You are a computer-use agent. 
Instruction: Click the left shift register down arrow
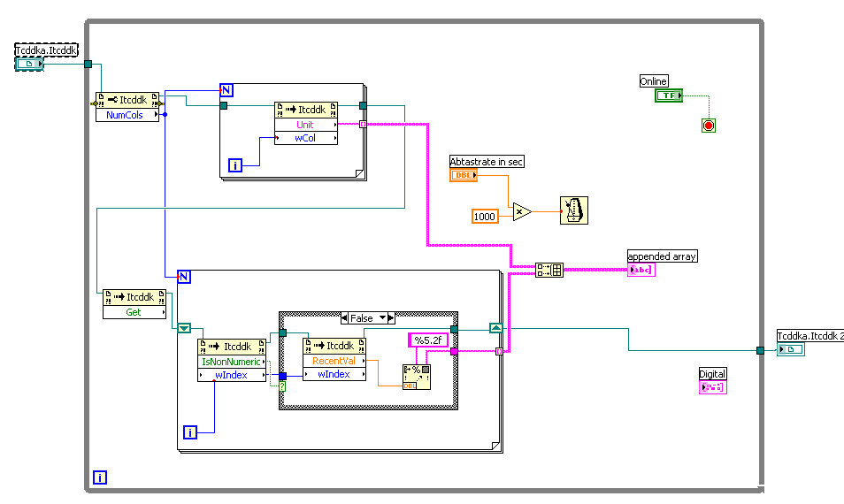[184, 327]
